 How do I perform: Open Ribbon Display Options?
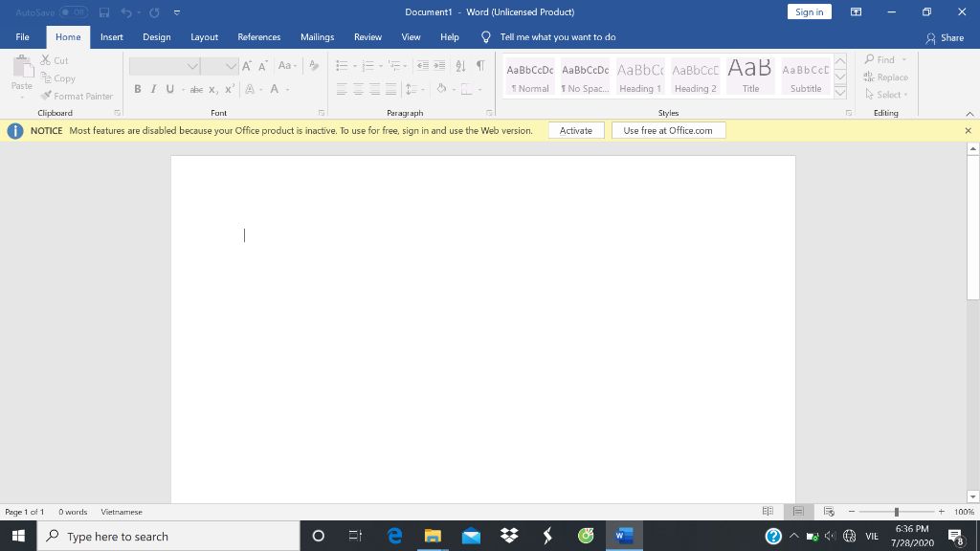click(856, 11)
